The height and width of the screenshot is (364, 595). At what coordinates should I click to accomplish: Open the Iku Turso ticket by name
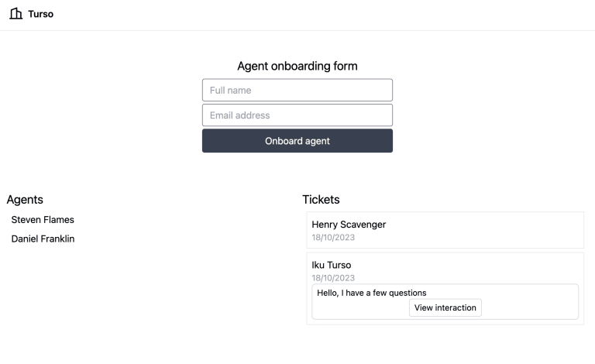pyautogui.click(x=332, y=265)
